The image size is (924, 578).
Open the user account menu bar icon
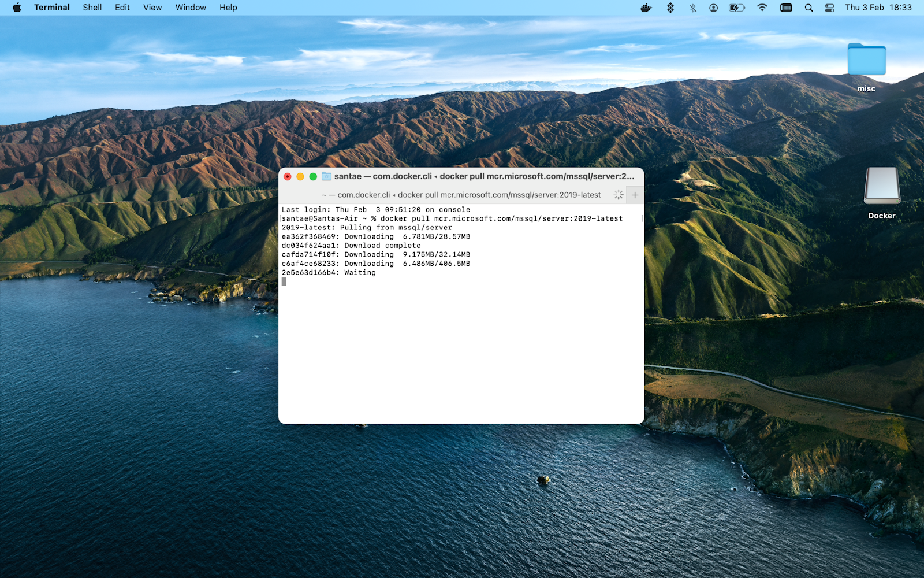(x=713, y=8)
